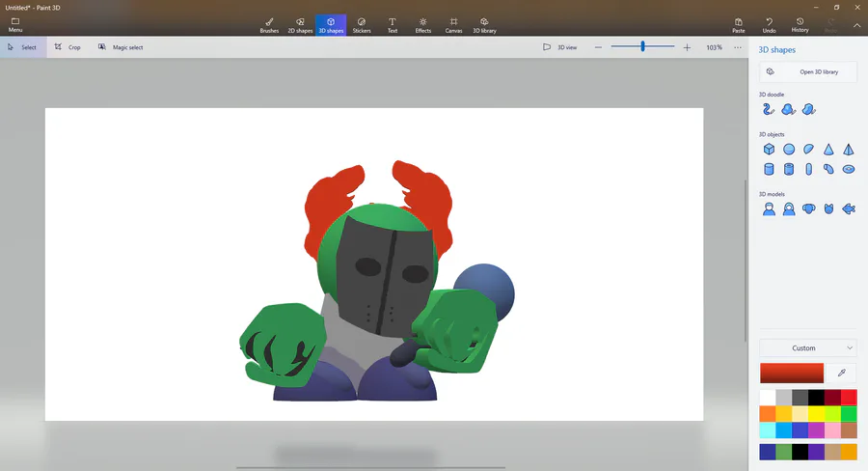Pick the Sphere 3D object
868x471 pixels.
[789, 149]
